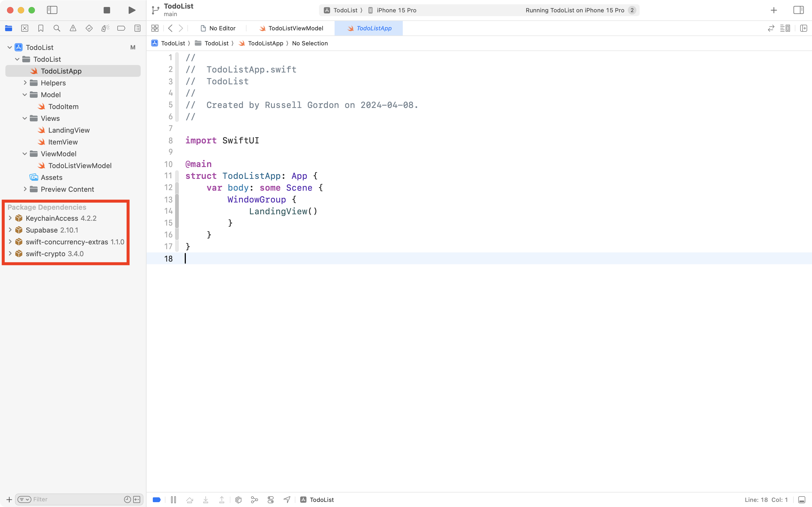Viewport: 812px width, 507px height.
Task: Click the simulate location arrow icon
Action: (287, 499)
